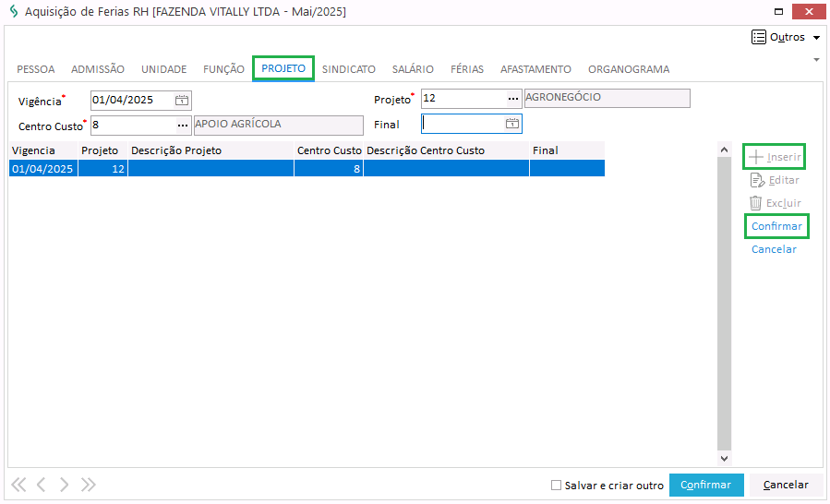The image size is (830, 504).
Task: Click the grid scrollbar down arrow
Action: tap(724, 459)
